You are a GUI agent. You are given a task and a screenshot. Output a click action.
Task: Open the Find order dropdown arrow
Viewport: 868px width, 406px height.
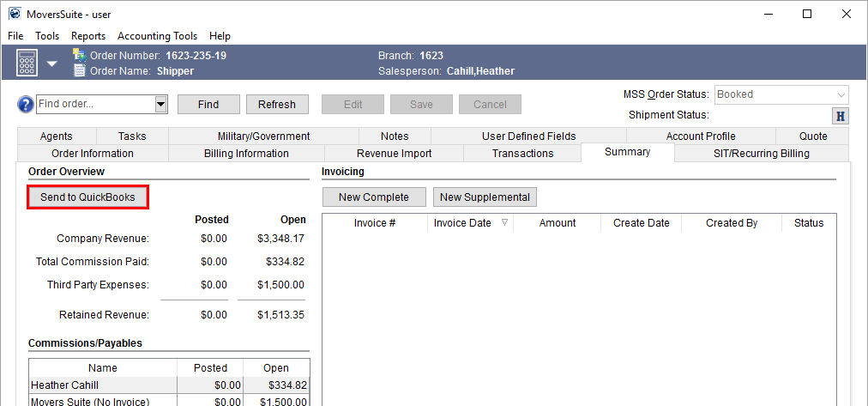[160, 104]
